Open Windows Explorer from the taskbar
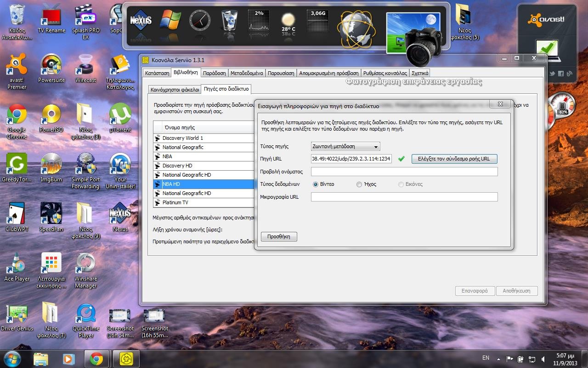Viewport: 588px width, 368px height. coord(41,358)
